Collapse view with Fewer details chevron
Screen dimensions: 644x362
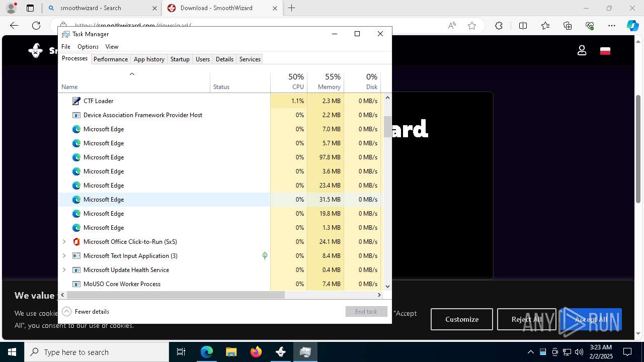click(x=66, y=312)
